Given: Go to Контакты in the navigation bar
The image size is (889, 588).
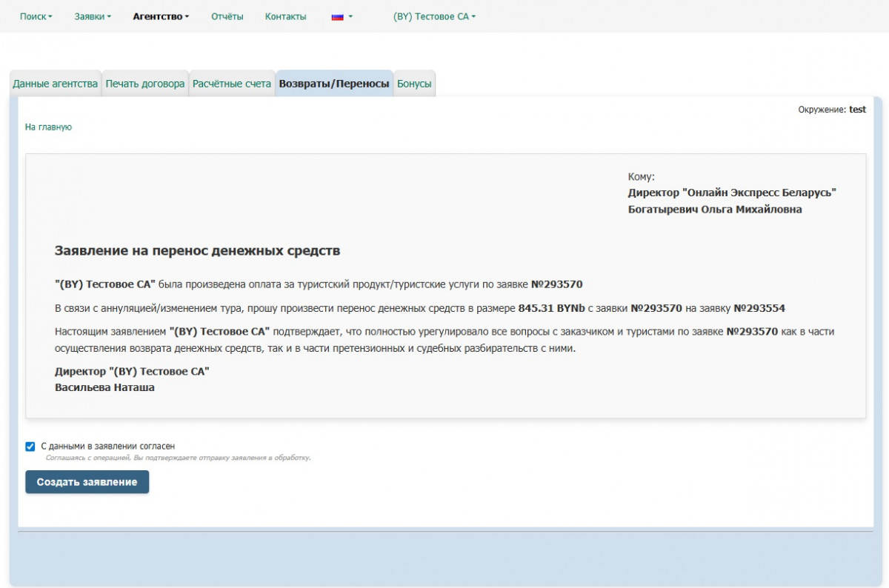Looking at the screenshot, I should [x=285, y=16].
